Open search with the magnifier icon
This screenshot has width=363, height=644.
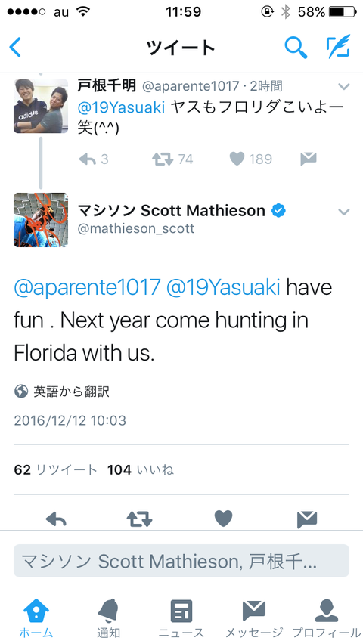296,48
